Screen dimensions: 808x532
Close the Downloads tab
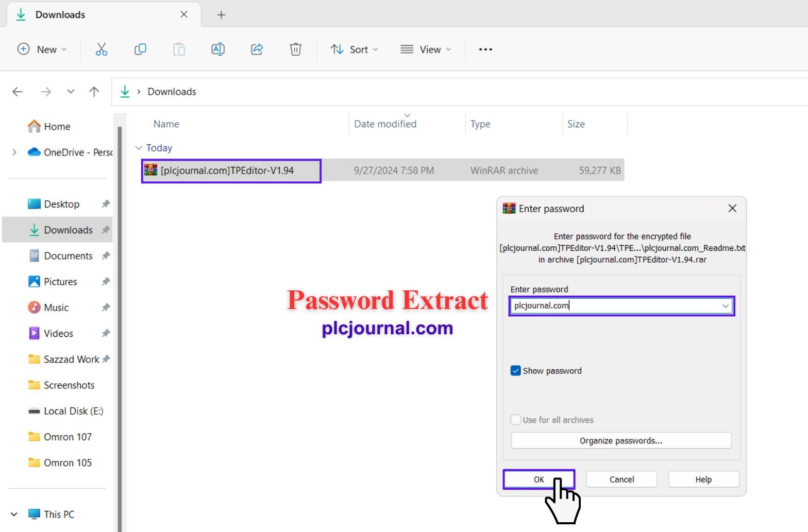[x=183, y=14]
